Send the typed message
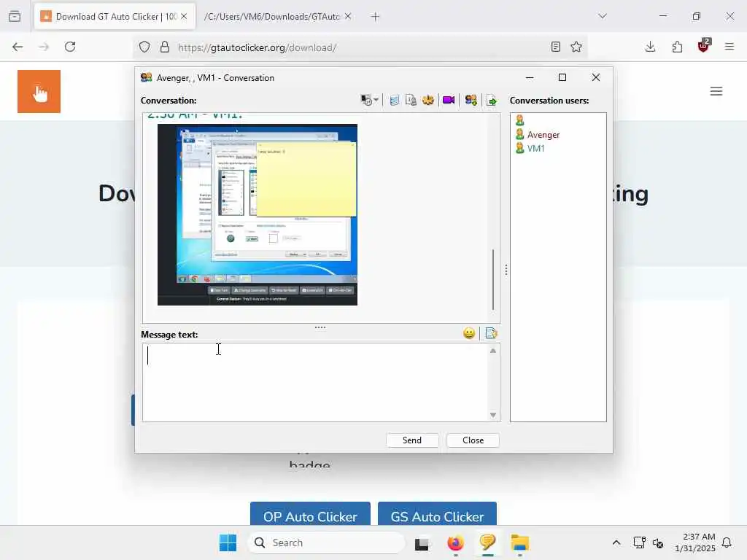Image resolution: width=747 pixels, height=560 pixels. [x=412, y=440]
